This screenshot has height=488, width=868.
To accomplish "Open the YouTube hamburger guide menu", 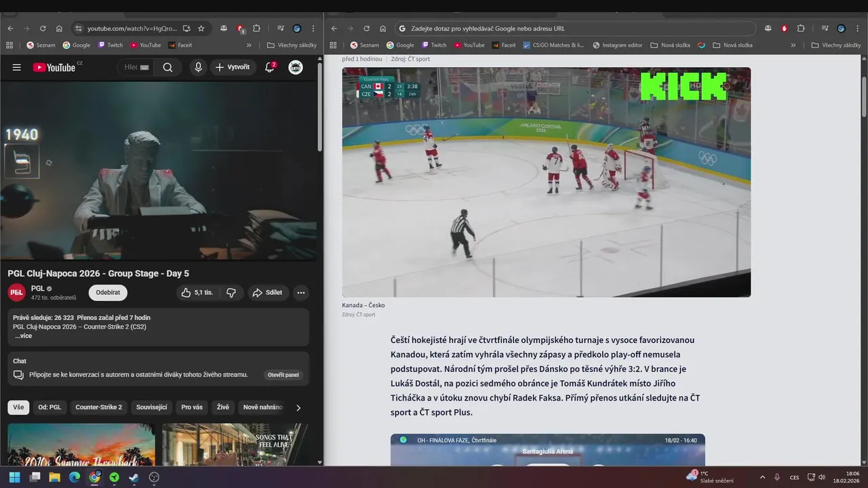I will (x=17, y=67).
